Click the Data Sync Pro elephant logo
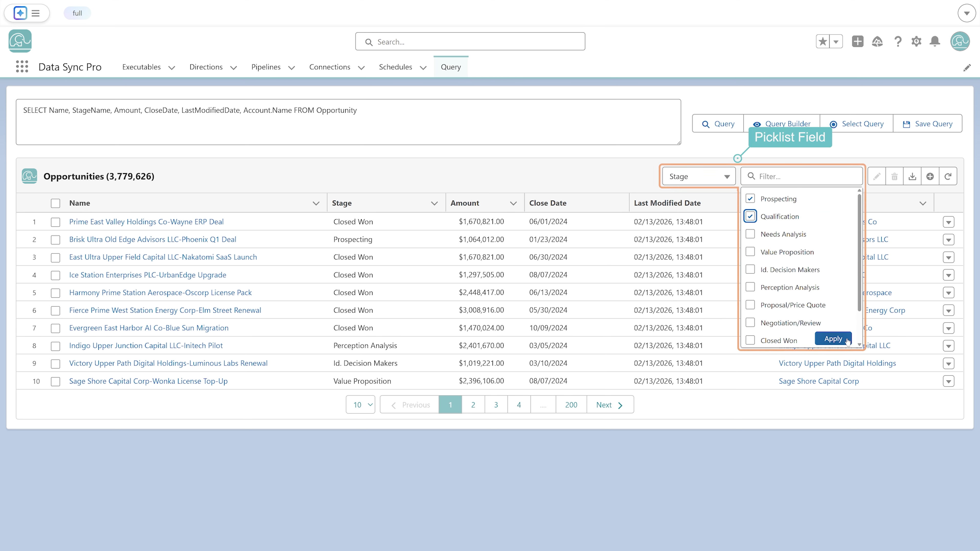 [20, 41]
